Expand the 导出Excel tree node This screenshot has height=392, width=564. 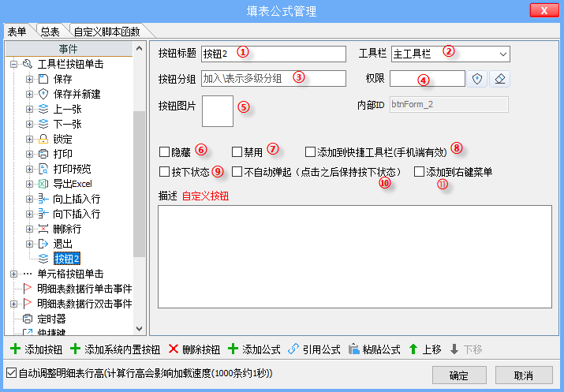[x=29, y=184]
